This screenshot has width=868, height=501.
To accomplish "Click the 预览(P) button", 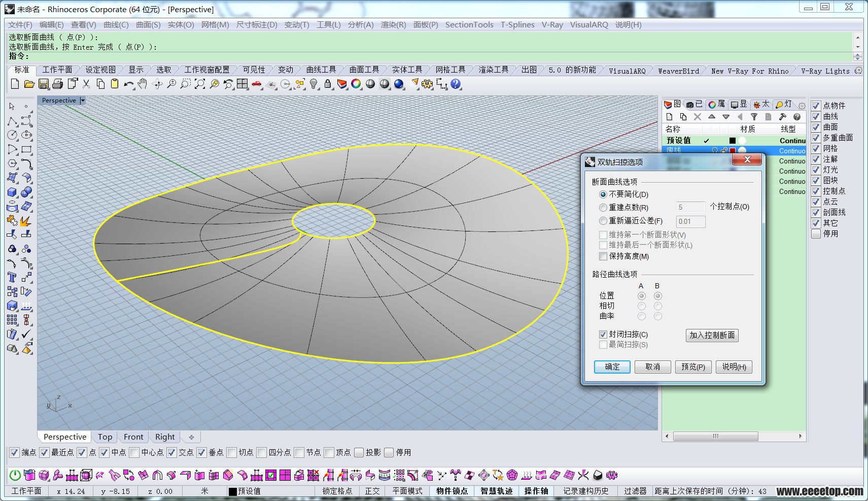I will pyautogui.click(x=693, y=367).
